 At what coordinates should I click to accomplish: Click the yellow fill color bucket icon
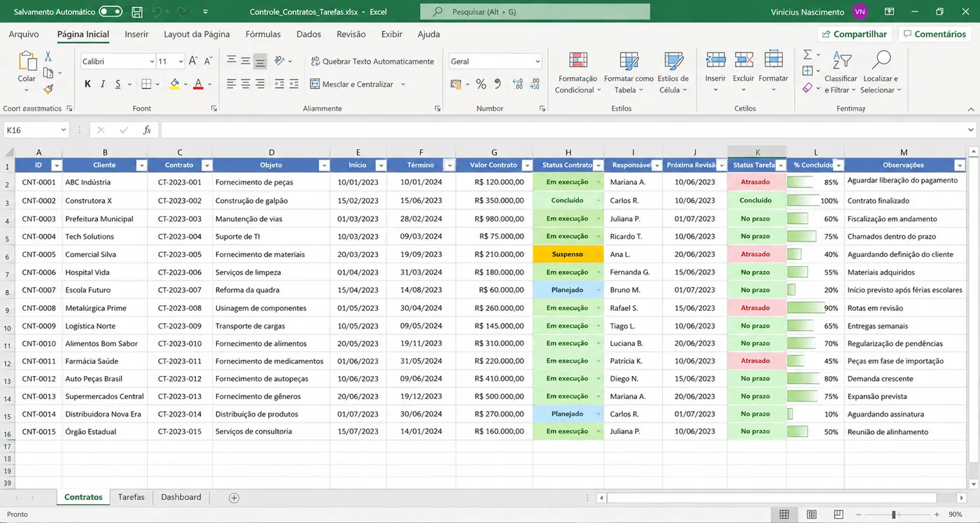coord(174,84)
